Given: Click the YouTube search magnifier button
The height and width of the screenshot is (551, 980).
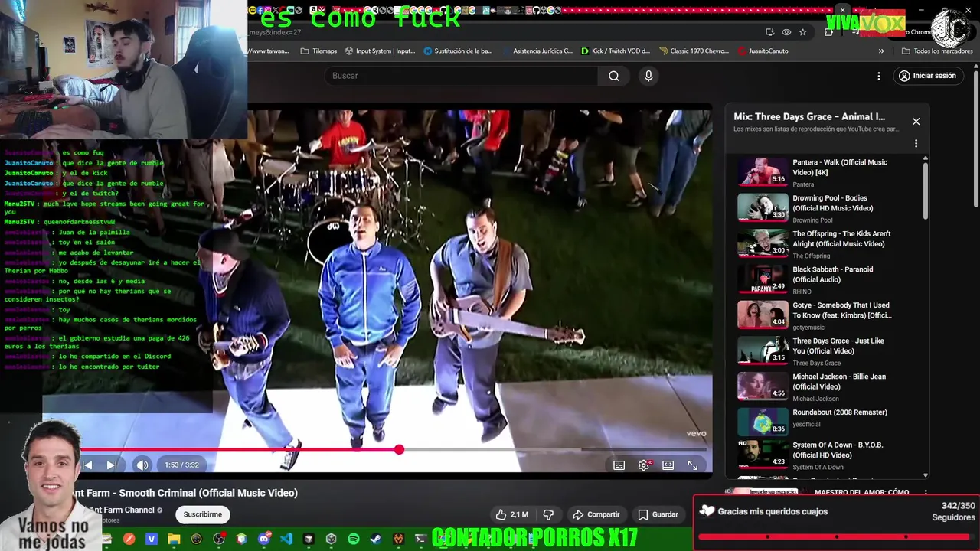Looking at the screenshot, I should [x=614, y=76].
